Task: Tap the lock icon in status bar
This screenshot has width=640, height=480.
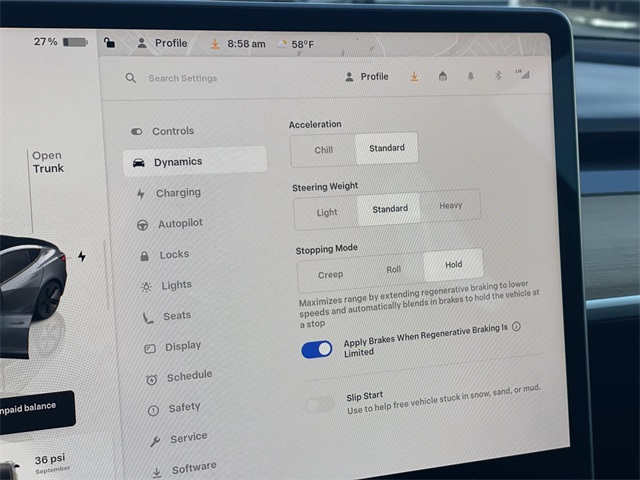Action: pyautogui.click(x=109, y=42)
